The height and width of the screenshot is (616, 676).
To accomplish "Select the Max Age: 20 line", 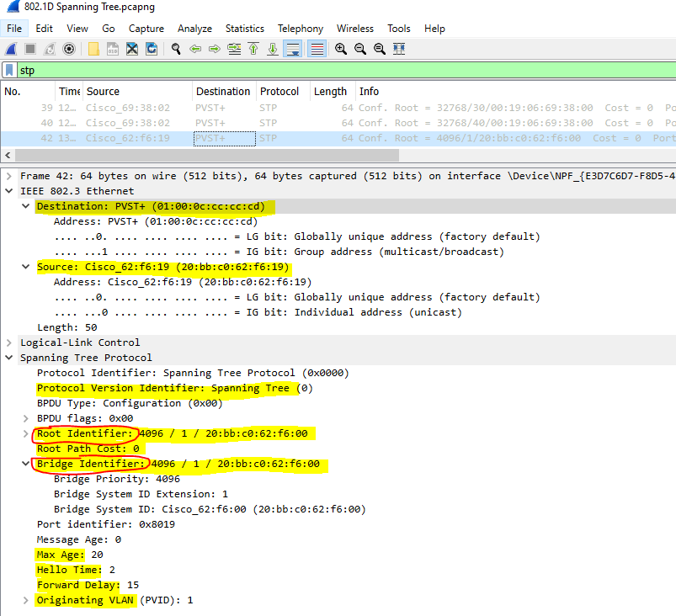I will pyautogui.click(x=70, y=555).
